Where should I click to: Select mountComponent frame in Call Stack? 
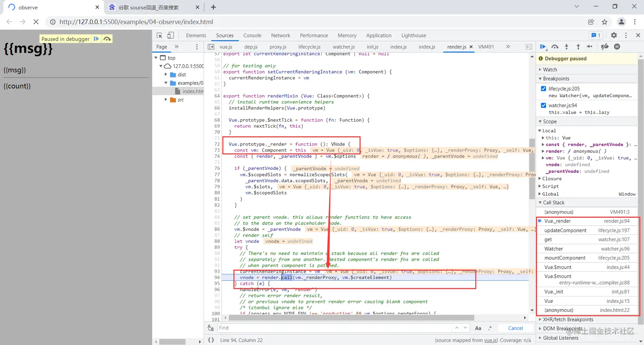pos(587,258)
